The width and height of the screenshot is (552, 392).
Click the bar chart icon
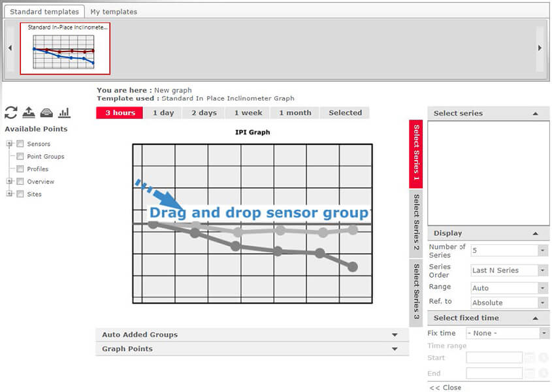[x=64, y=112]
